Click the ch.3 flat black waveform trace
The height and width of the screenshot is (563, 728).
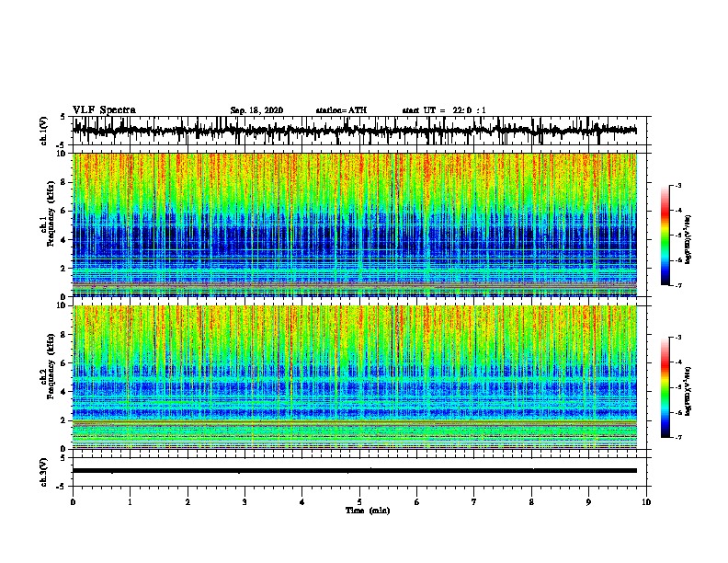tap(355, 471)
